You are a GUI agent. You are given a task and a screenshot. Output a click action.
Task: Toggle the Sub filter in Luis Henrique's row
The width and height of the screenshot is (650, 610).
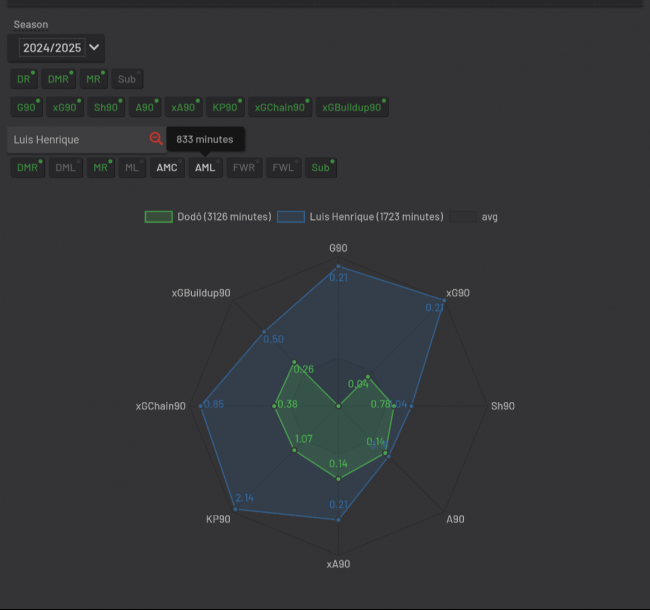pyautogui.click(x=321, y=167)
